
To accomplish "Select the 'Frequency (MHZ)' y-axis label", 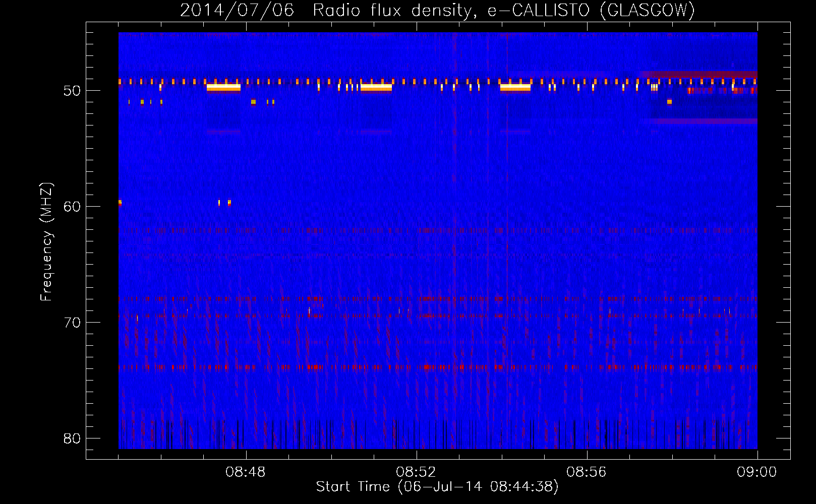I will [46, 242].
